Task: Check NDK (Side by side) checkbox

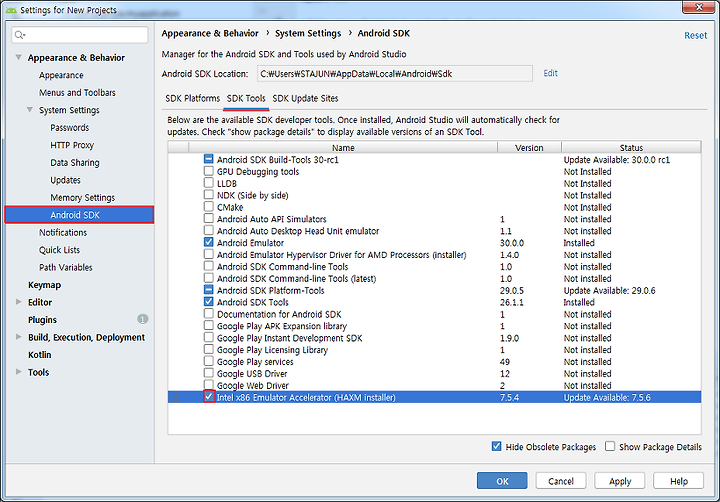Action: click(x=208, y=195)
